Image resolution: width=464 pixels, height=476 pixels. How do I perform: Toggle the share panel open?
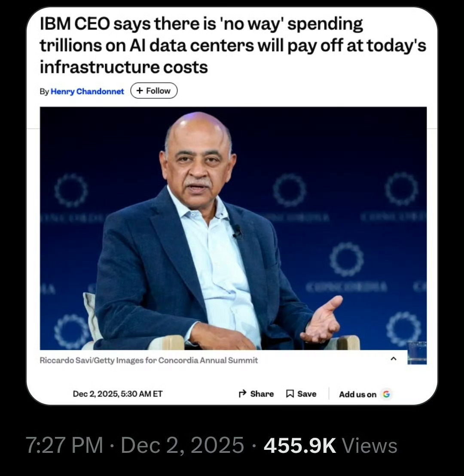pos(256,394)
